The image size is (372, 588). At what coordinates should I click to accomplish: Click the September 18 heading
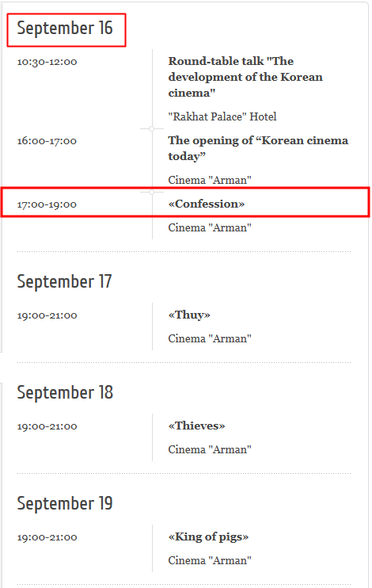(65, 392)
